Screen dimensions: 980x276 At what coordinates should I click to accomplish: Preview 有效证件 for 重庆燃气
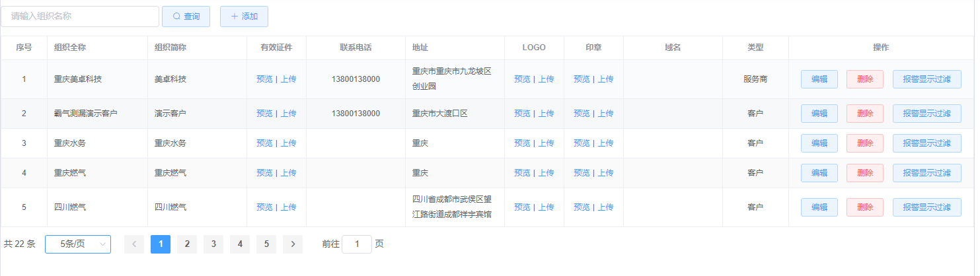tap(264, 173)
